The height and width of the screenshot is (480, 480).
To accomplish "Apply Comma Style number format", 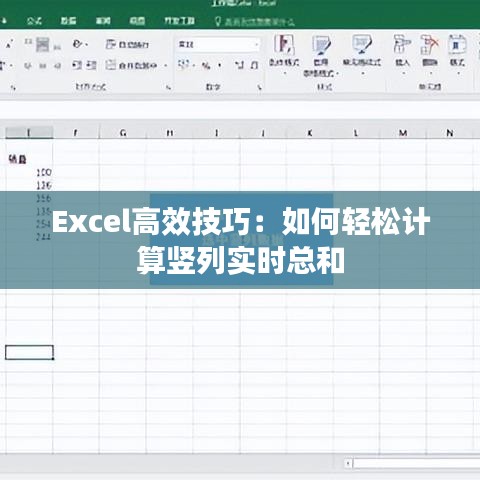I will click(220, 65).
